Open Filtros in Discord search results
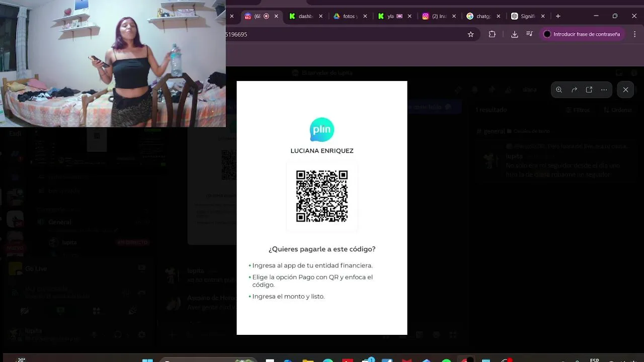The image size is (644, 362). coord(578,110)
